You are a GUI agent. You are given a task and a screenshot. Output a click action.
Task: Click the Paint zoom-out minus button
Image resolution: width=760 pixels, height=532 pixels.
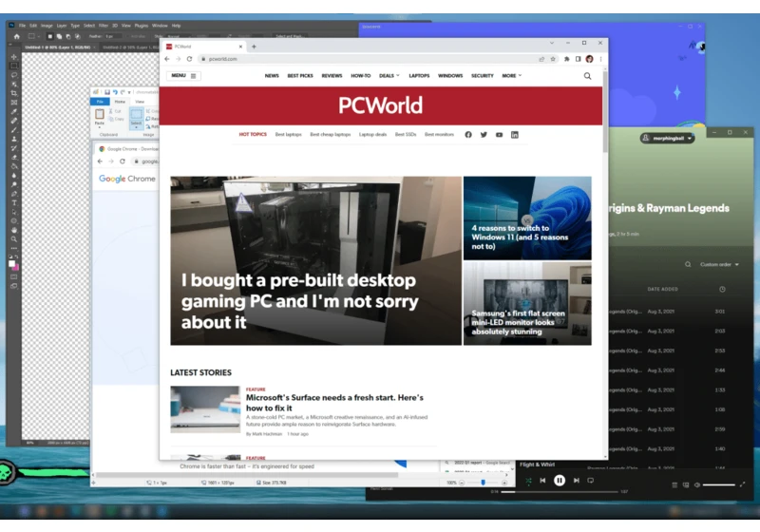pos(462,483)
